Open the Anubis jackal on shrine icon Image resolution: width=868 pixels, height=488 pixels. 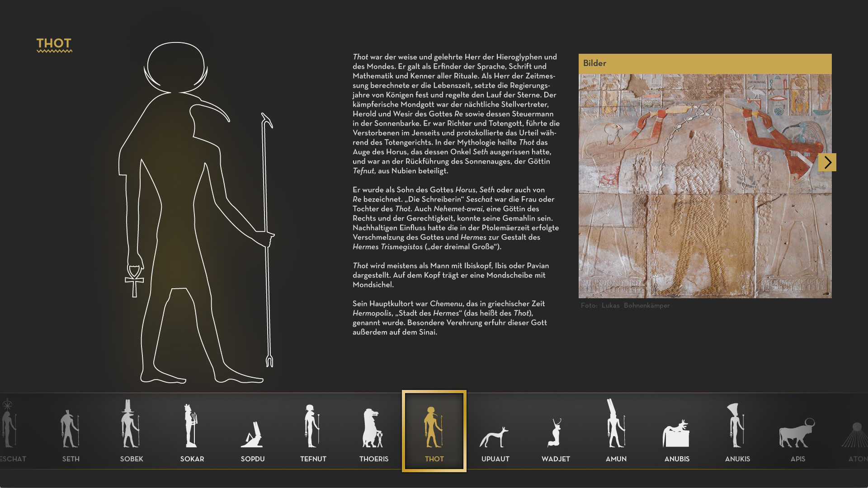pos(676,434)
